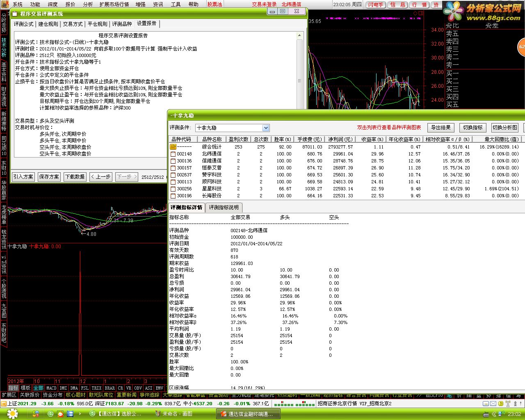Image resolution: width=525 pixels, height=420 pixels.
Task: Open the 重要新闻 bottom tab
Action: pyautogui.click(x=126, y=395)
